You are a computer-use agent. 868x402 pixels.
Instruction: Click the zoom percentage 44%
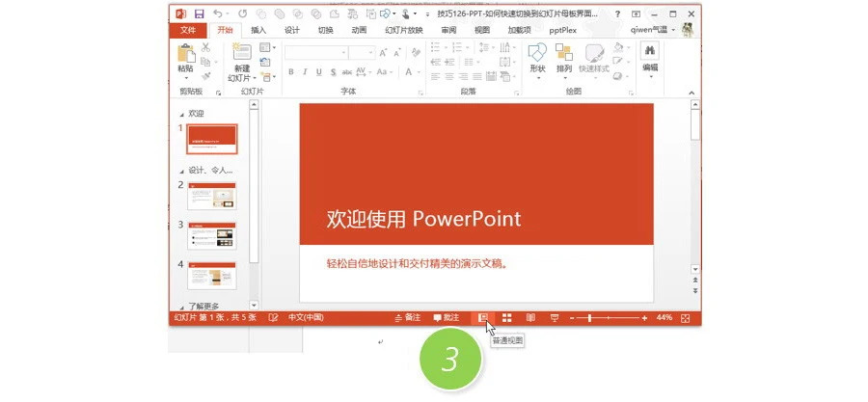pyautogui.click(x=665, y=317)
